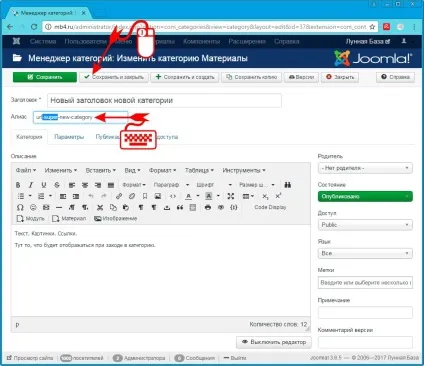Insert emoticon smiley icon
The width and height of the screenshot is (424, 366).
click(x=33, y=207)
